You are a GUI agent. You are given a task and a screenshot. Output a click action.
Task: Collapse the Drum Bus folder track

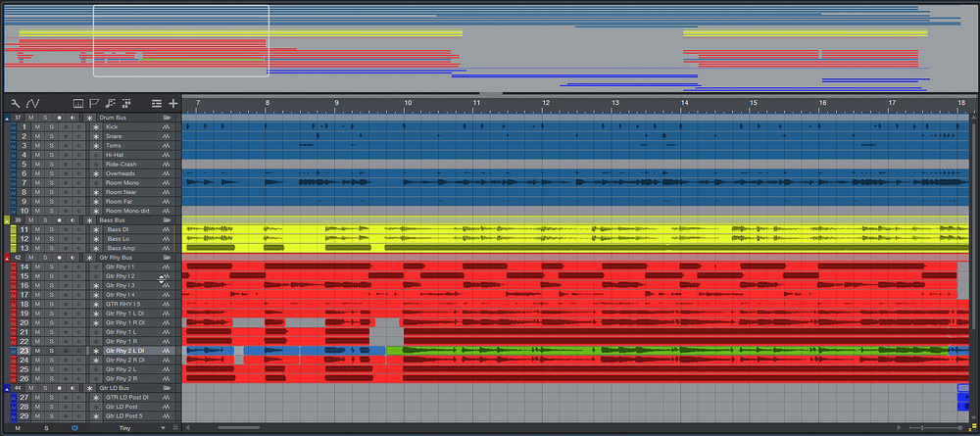(7, 118)
